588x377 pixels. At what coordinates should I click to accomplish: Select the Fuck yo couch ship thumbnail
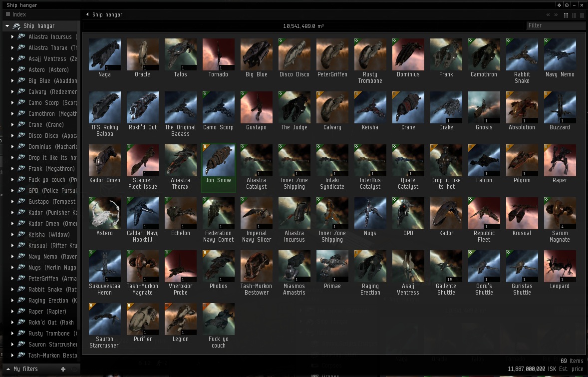click(218, 319)
